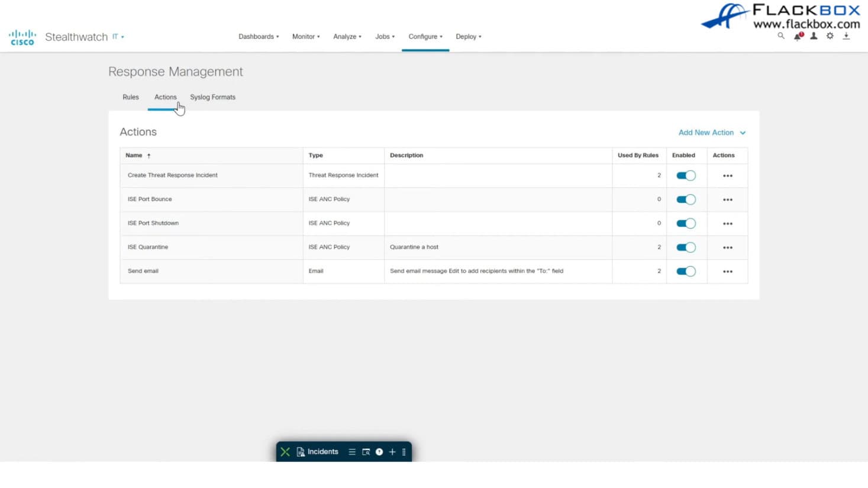Open the search magnifier in top bar
This screenshot has height=488, width=868.
pos(781,36)
